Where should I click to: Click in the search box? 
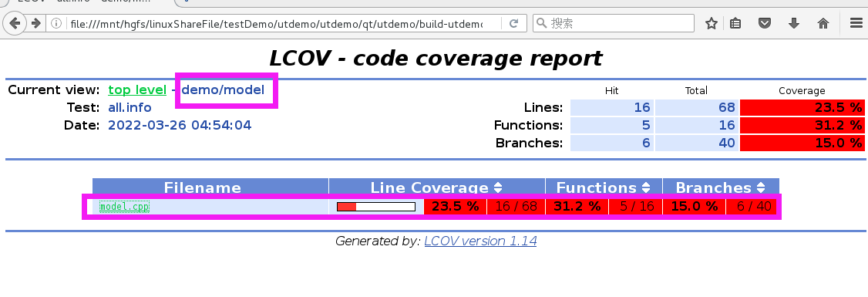pos(614,23)
